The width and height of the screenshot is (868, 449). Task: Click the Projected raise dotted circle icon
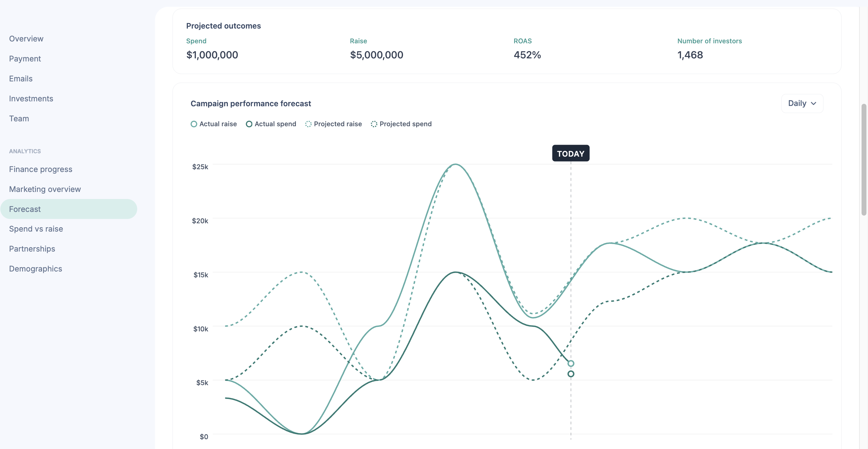(308, 124)
